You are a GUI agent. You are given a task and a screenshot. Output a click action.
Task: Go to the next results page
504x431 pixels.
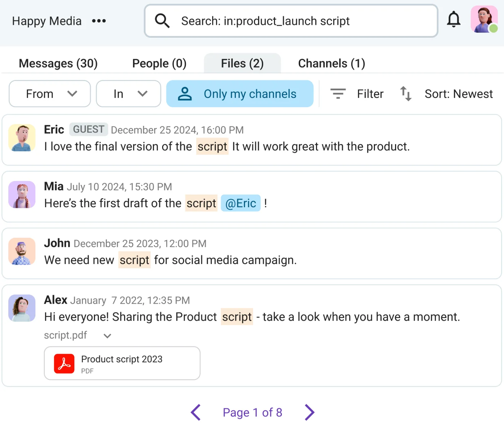pyautogui.click(x=309, y=412)
